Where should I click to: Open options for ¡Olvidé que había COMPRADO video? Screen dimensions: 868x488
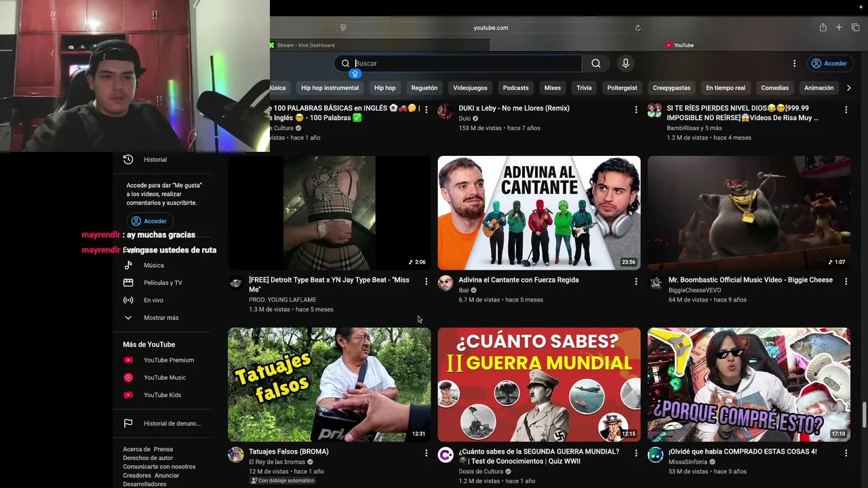coord(846,452)
